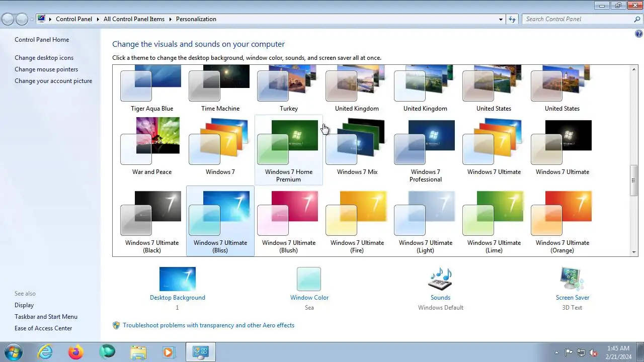Click the Control Panel taskbar button
This screenshot has height=362, width=644.
click(201, 352)
